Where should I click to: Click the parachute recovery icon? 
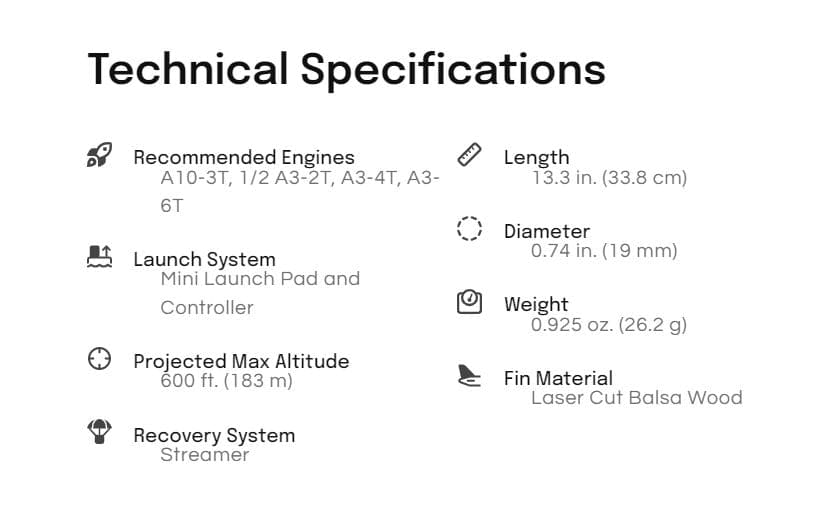pyautogui.click(x=99, y=432)
